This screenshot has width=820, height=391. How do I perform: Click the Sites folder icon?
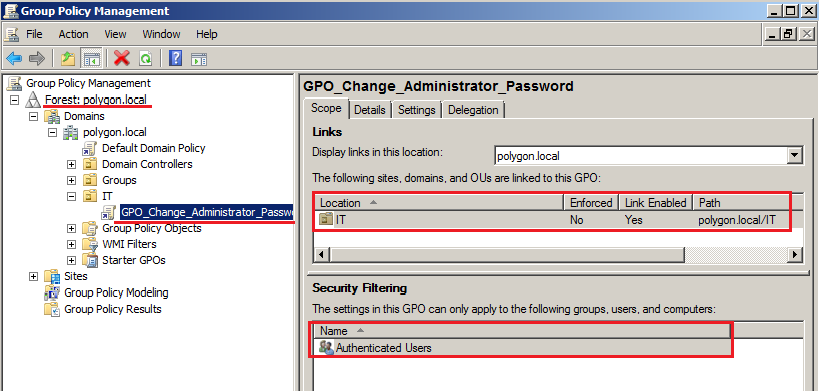click(52, 277)
